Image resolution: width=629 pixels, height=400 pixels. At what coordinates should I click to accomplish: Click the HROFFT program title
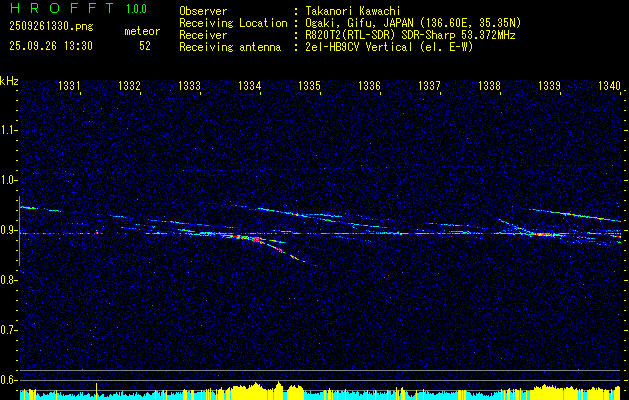point(62,8)
